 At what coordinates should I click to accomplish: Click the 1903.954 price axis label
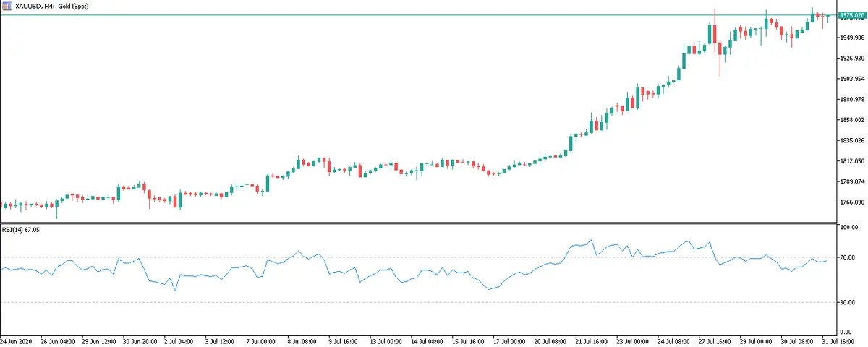pos(851,79)
